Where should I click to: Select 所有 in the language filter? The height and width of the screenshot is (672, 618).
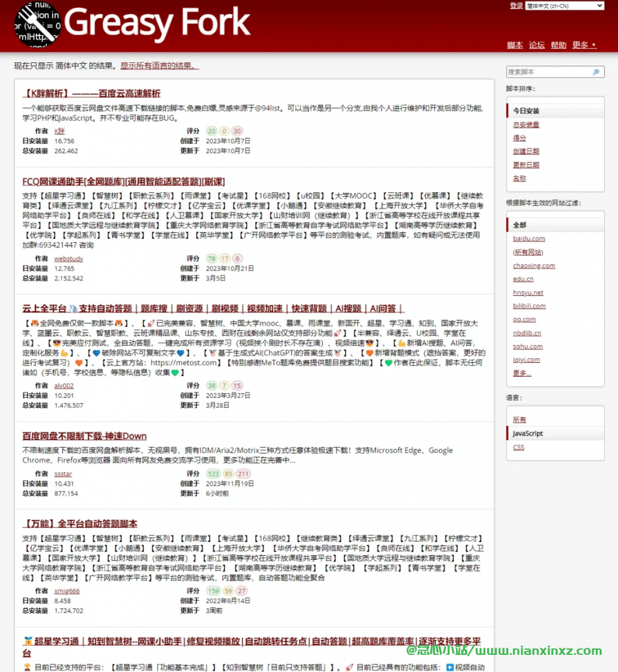click(520, 420)
